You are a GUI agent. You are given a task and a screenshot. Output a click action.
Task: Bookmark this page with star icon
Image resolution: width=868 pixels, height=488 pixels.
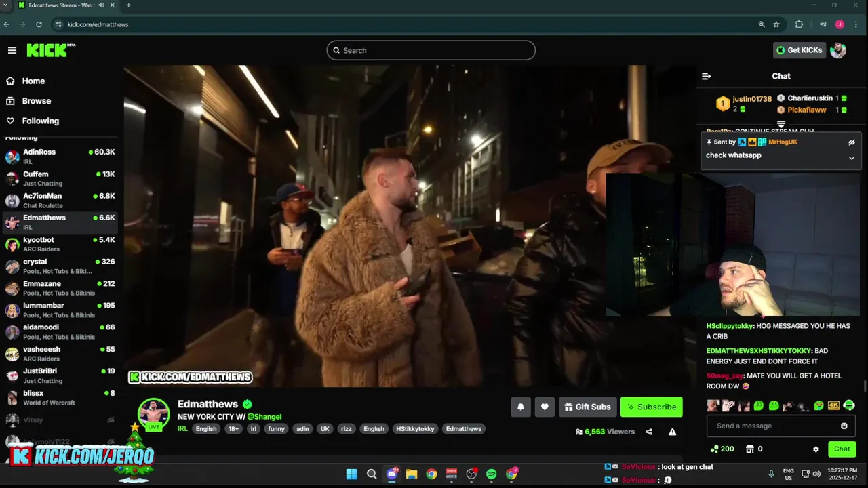click(776, 24)
